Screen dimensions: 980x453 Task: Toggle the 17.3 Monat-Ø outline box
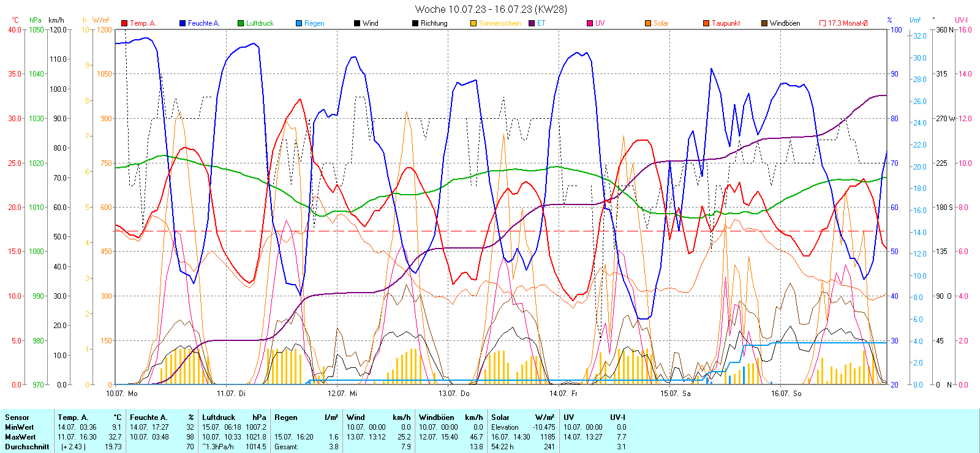(x=823, y=23)
